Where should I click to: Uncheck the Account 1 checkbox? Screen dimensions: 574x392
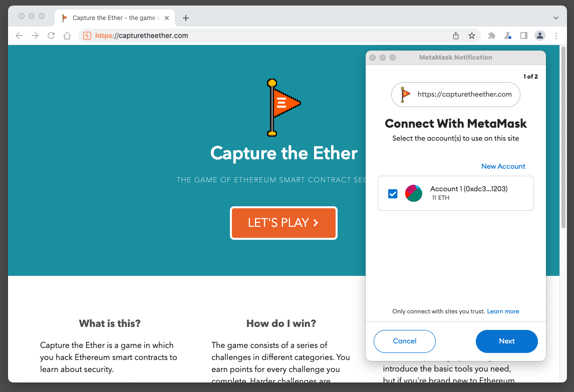coord(393,194)
